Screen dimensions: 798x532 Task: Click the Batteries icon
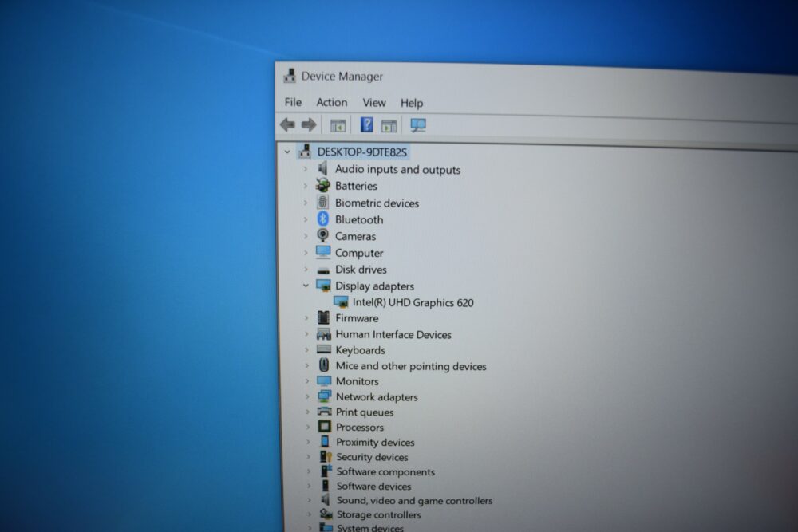tap(322, 185)
